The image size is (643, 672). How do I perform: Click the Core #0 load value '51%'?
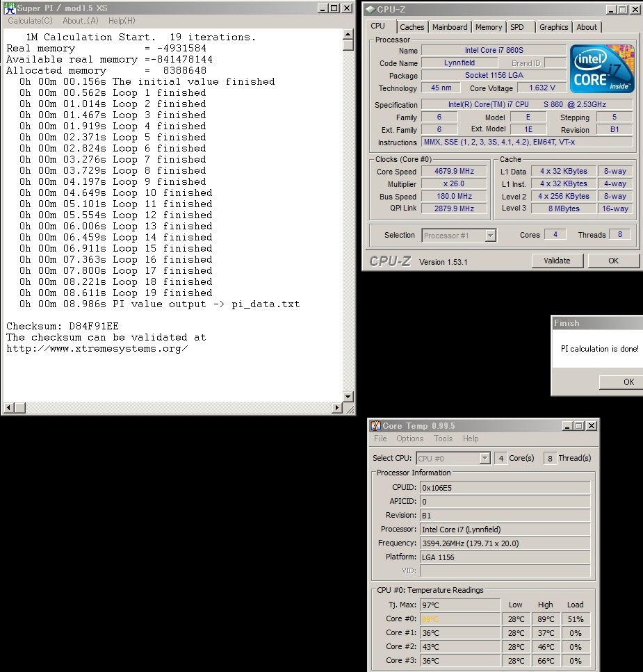[576, 619]
